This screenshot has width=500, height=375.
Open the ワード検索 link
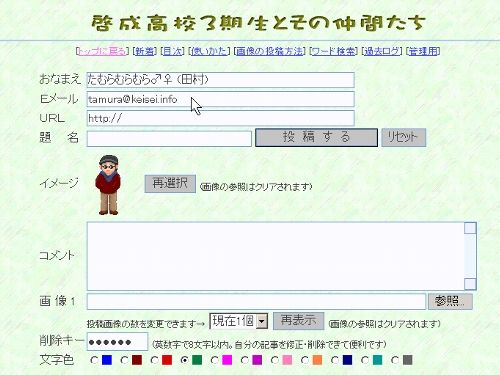(333, 51)
